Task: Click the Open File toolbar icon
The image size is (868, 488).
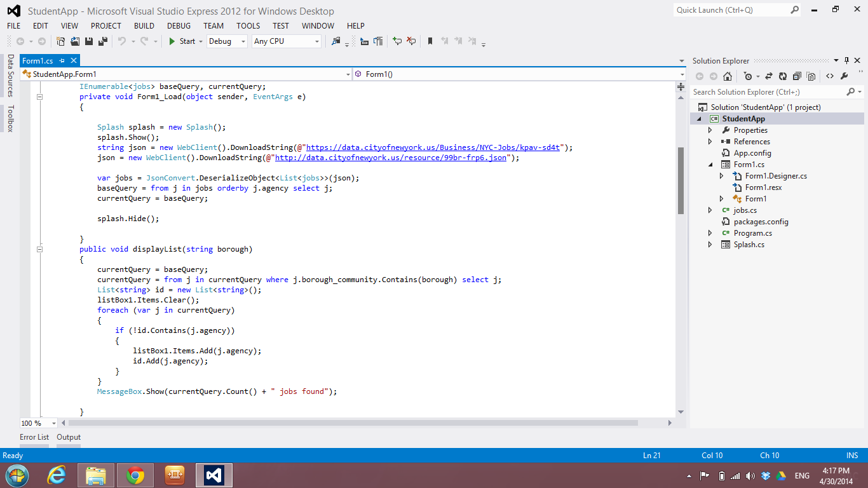Action: [x=75, y=41]
